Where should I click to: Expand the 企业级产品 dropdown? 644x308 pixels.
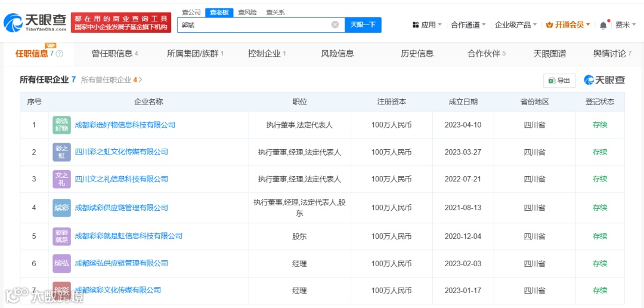click(516, 24)
